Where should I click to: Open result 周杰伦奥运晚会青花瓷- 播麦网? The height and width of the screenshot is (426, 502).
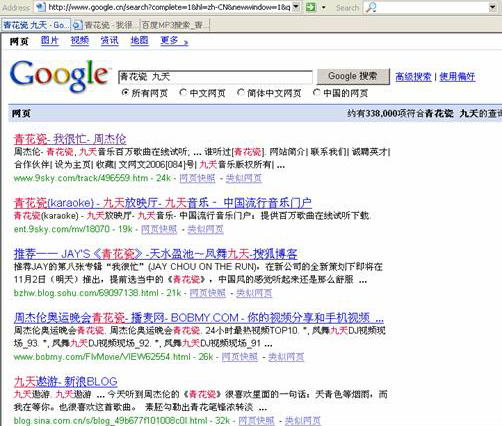pyautogui.click(x=199, y=318)
